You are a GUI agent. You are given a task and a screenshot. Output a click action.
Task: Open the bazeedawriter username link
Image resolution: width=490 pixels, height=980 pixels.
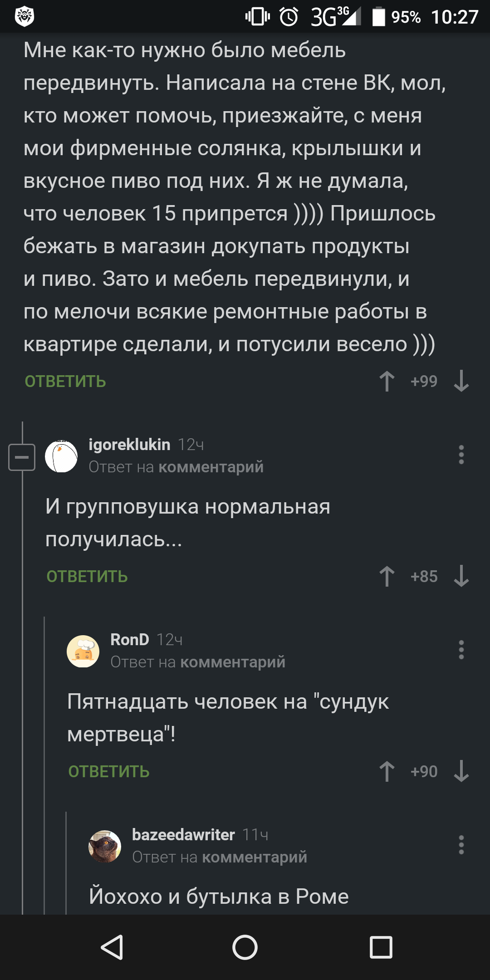[x=183, y=835]
